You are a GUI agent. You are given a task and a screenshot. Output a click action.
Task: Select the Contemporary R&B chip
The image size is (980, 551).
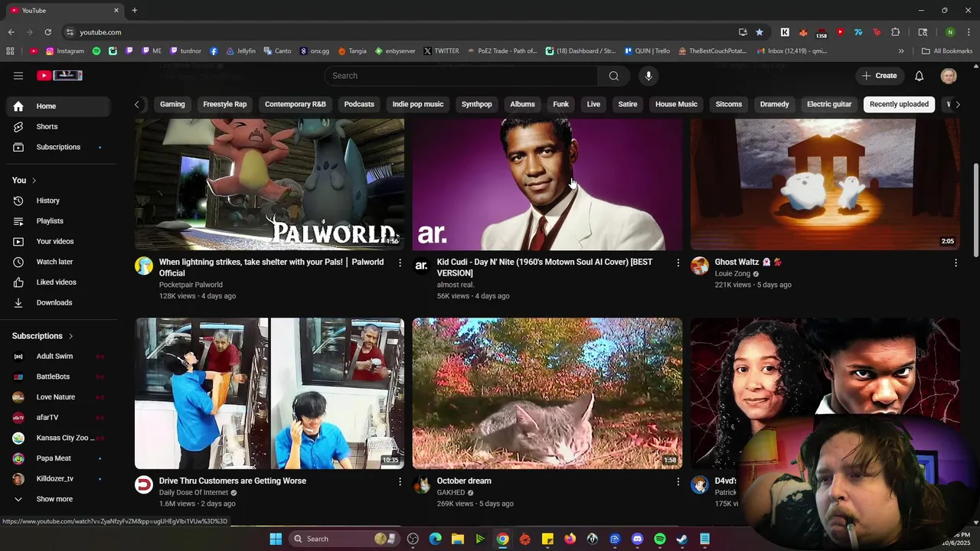[295, 104]
